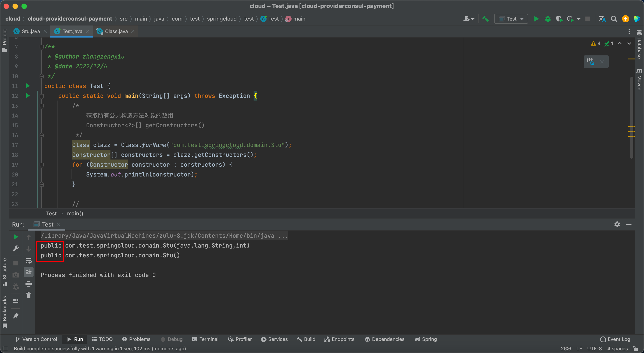Image resolution: width=644 pixels, height=353 pixels.
Task: Dismiss the Maven reload popup
Action: click(x=602, y=62)
